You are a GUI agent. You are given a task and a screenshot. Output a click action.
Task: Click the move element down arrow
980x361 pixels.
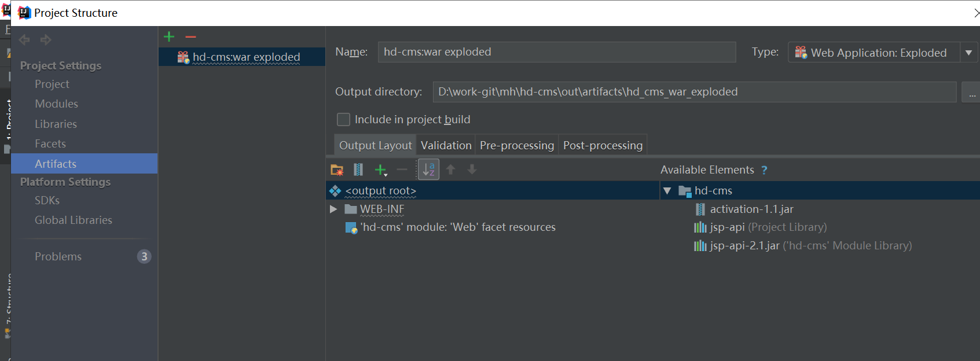coord(472,170)
